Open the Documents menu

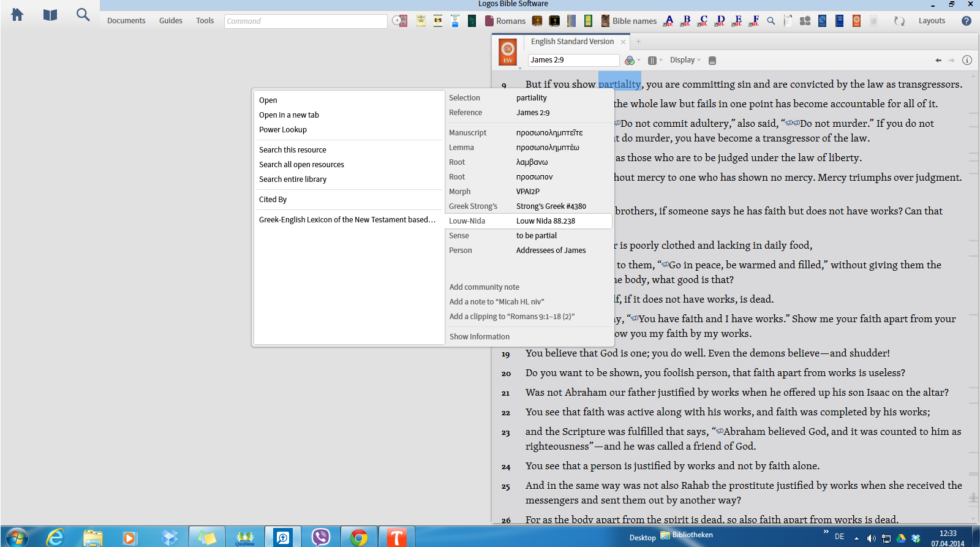click(126, 21)
